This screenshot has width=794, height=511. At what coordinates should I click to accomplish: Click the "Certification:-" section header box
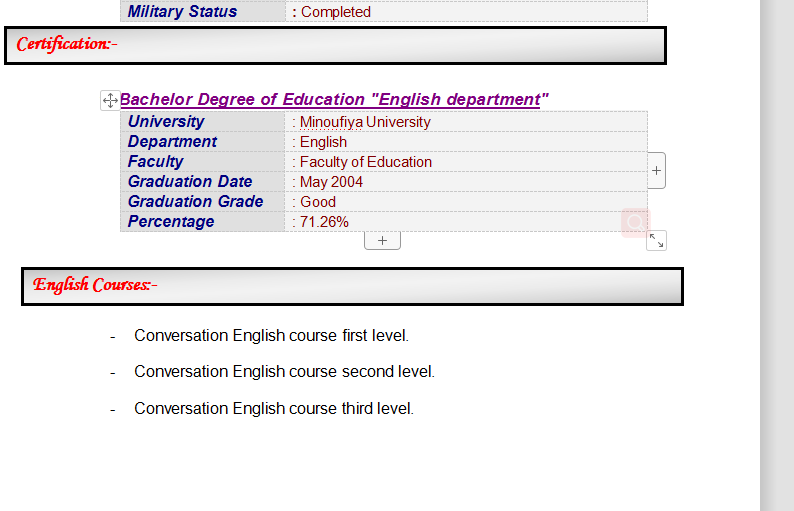pyautogui.click(x=335, y=45)
